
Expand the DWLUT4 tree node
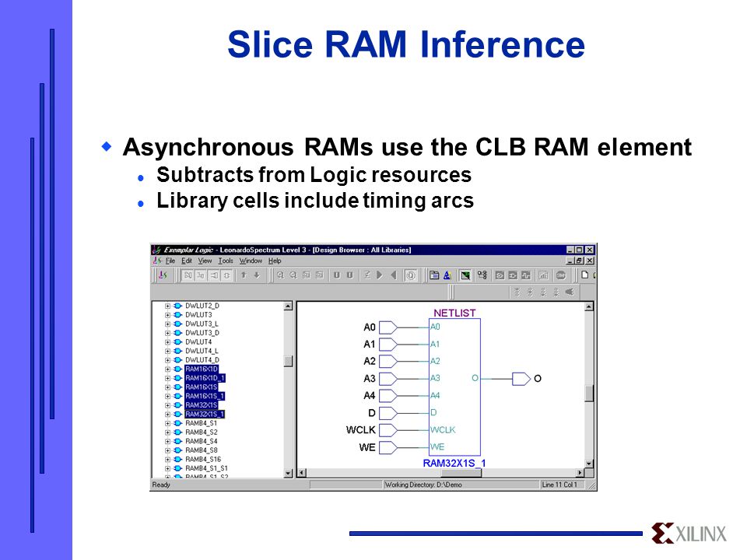[x=167, y=342]
